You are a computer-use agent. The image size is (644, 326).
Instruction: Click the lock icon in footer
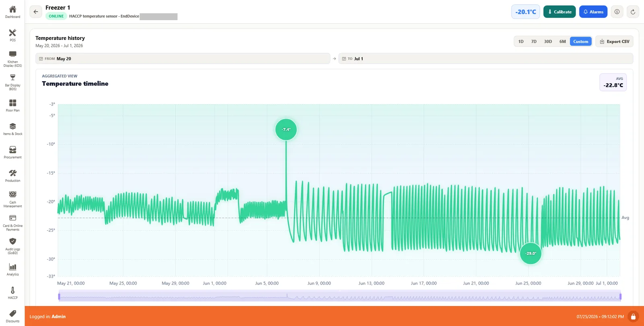633,316
